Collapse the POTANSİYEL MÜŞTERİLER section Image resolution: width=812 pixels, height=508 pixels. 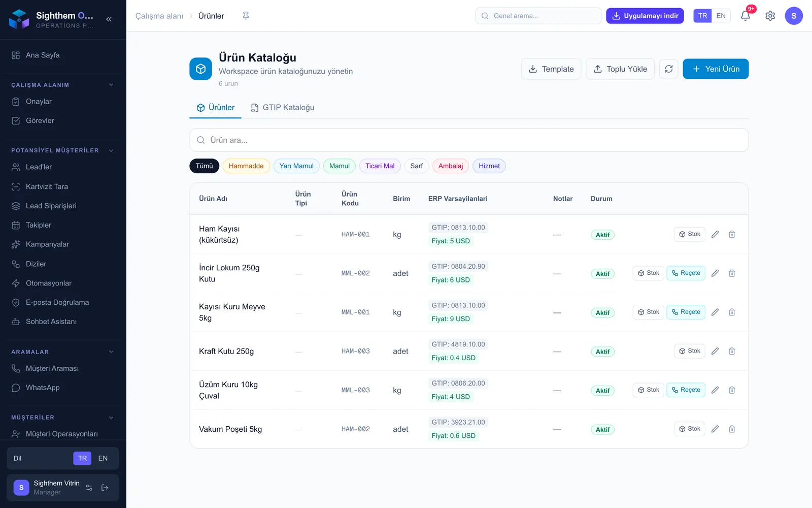111,150
